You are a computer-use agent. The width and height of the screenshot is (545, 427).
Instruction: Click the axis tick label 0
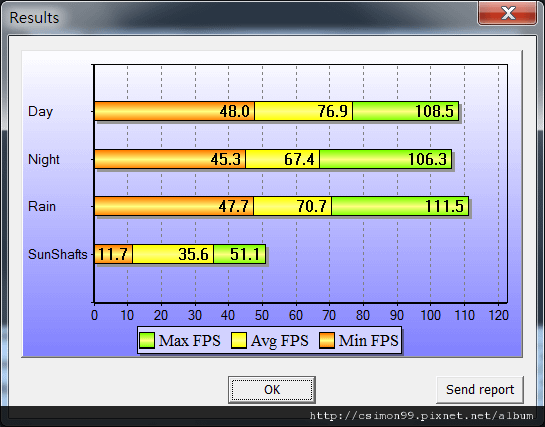(95, 315)
